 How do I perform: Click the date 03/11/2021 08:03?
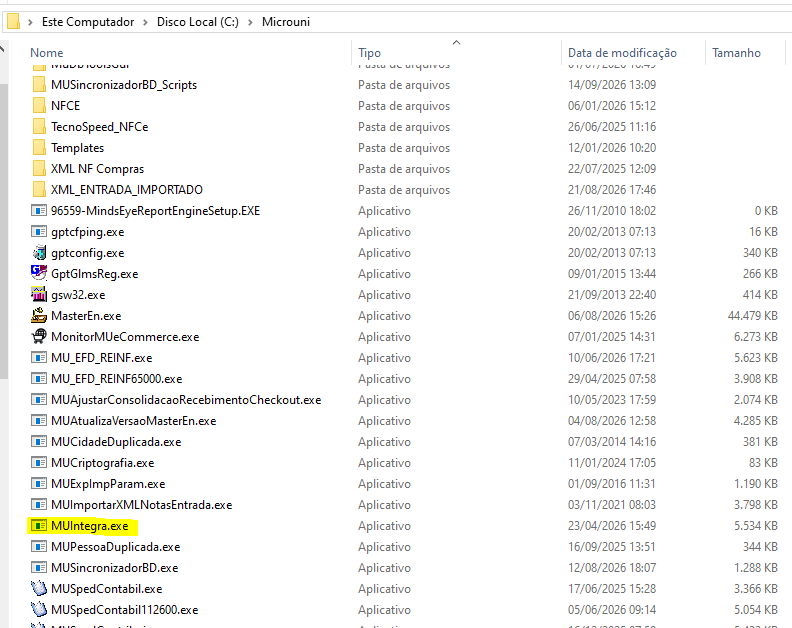pos(612,505)
